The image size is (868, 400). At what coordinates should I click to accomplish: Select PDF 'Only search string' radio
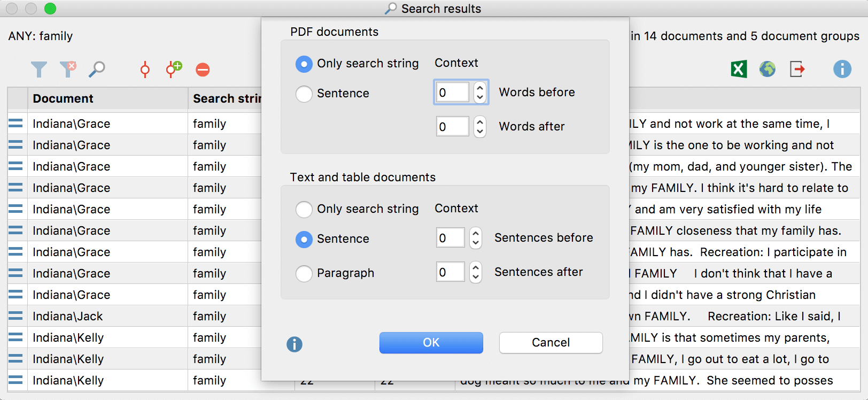coord(304,64)
